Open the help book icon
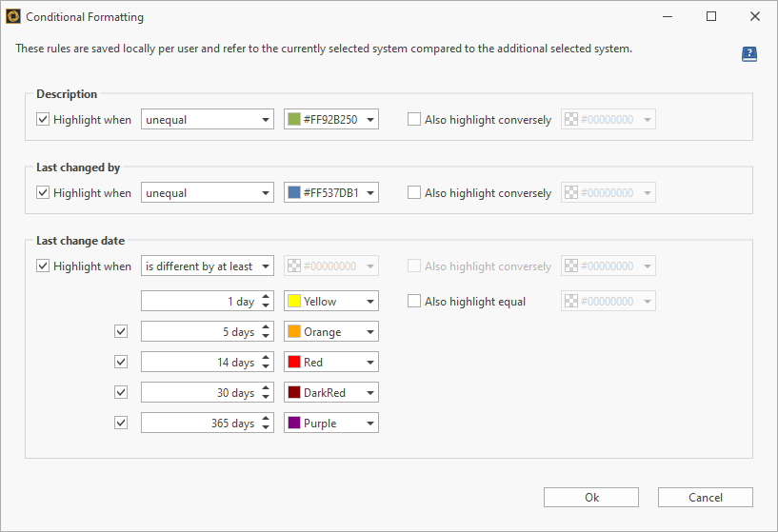Image resolution: width=778 pixels, height=532 pixels. [x=749, y=54]
